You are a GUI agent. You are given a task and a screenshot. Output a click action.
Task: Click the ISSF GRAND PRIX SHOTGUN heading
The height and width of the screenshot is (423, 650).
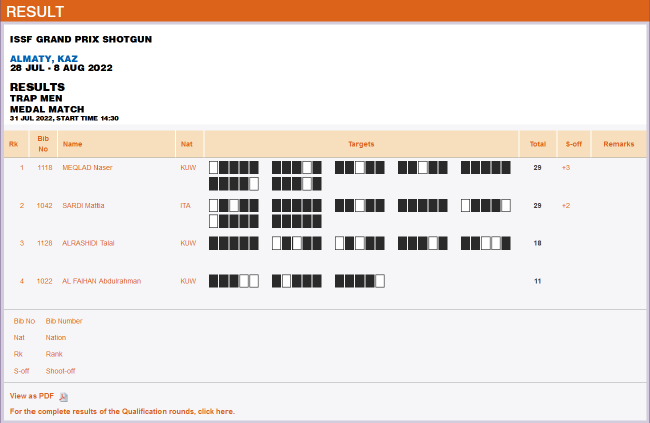pyautogui.click(x=81, y=39)
